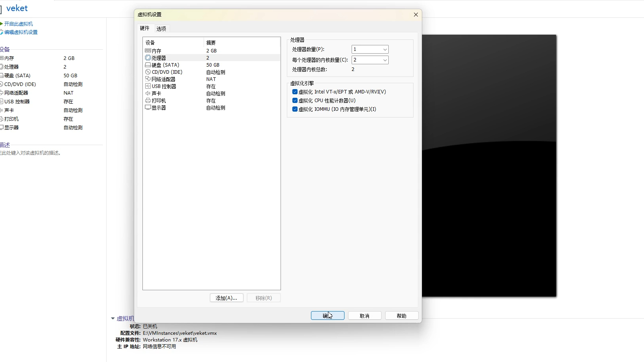The image size is (644, 362).
Task: Click the 处理器 device row in the main window
Action: [51, 67]
